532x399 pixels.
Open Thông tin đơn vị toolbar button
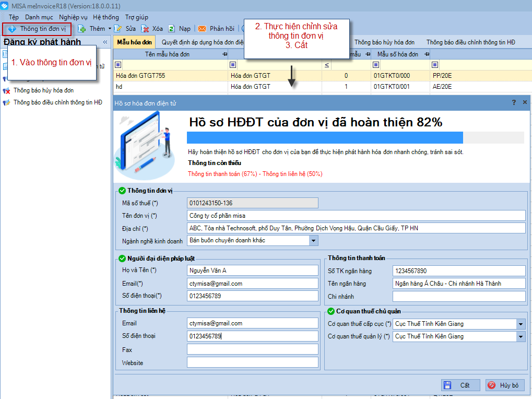click(x=37, y=29)
